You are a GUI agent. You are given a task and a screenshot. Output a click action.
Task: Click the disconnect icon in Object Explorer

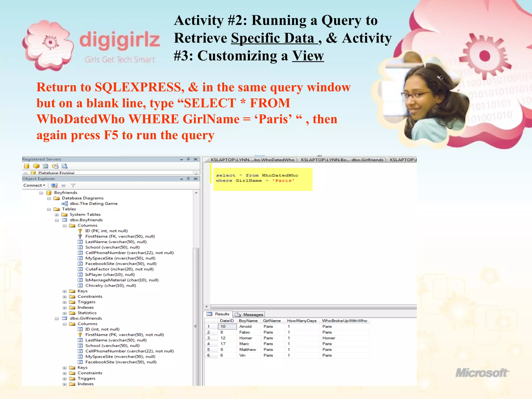point(54,185)
